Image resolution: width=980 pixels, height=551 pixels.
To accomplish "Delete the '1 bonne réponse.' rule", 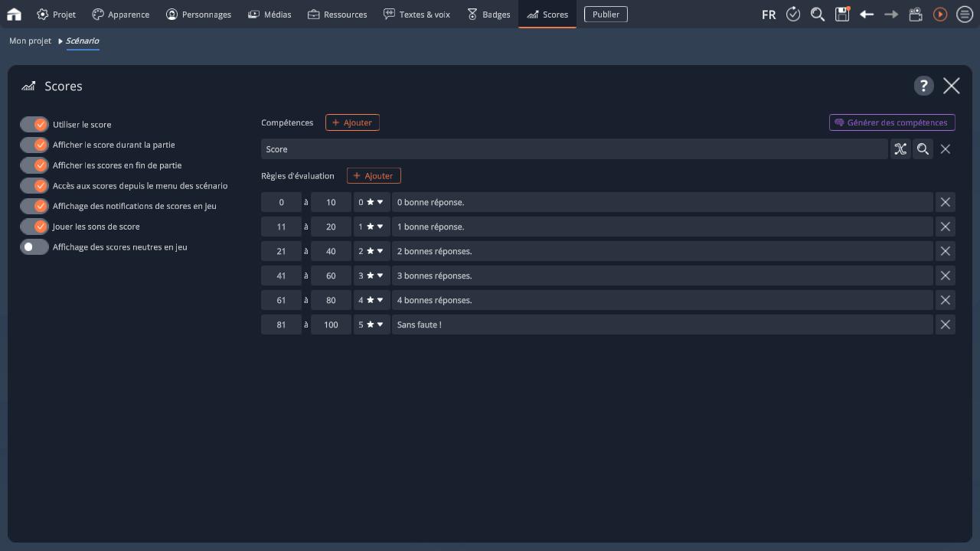I will click(x=946, y=227).
